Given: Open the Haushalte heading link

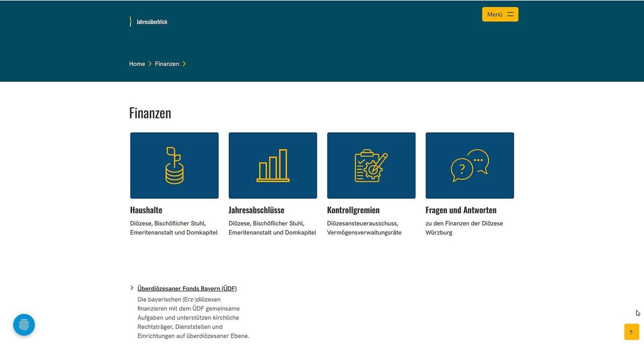Looking at the screenshot, I should click(146, 210).
